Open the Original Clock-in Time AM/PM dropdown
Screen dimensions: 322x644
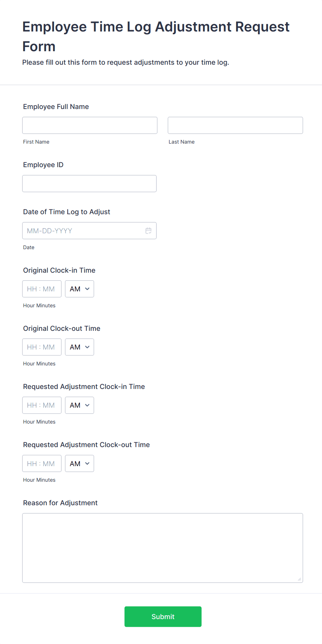coord(79,289)
